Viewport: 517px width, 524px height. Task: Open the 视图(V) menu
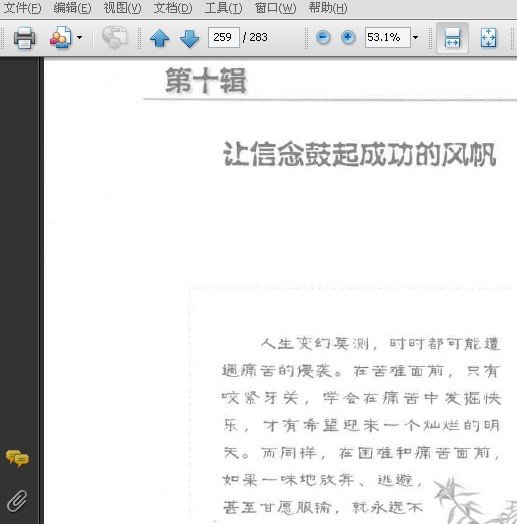[x=122, y=8]
